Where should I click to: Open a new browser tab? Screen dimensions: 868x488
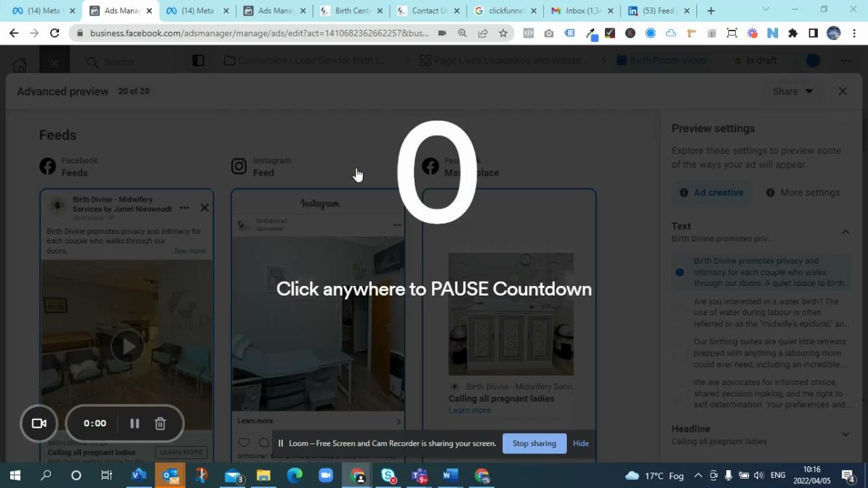point(711,11)
